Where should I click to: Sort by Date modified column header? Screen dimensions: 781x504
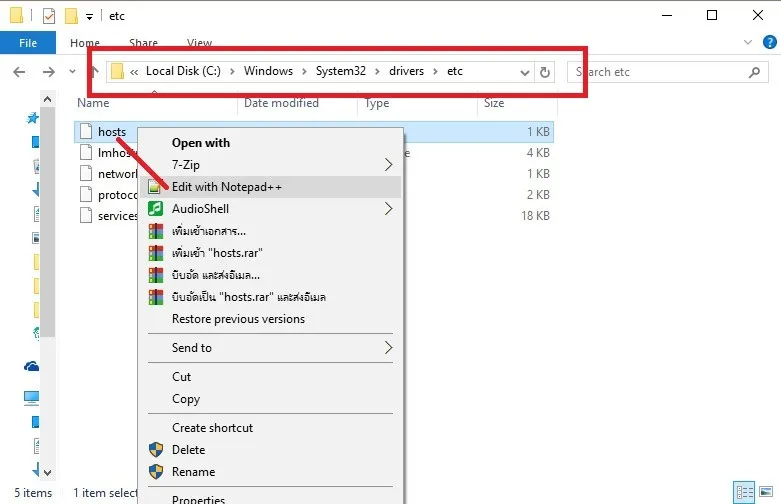click(x=281, y=103)
